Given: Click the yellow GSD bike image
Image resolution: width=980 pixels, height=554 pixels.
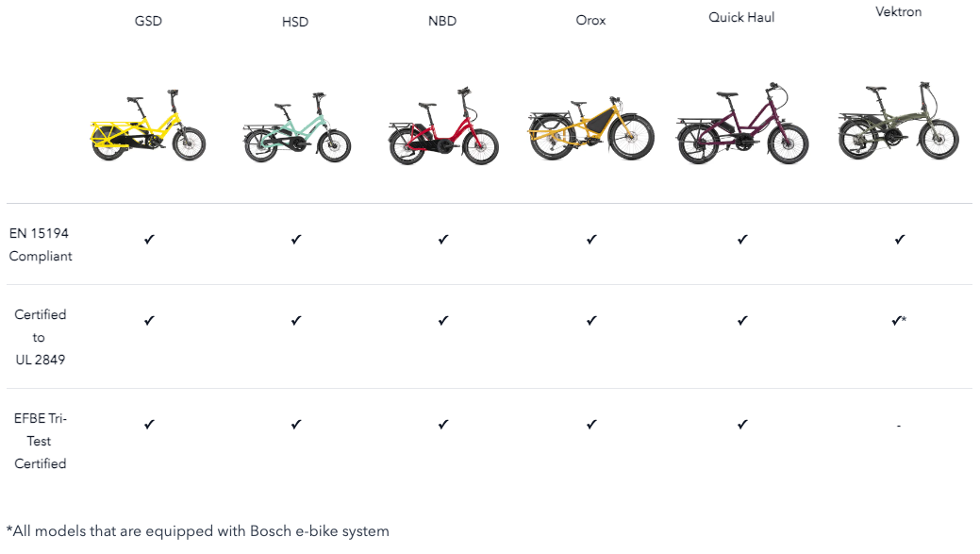Looking at the screenshot, I should point(148,127).
